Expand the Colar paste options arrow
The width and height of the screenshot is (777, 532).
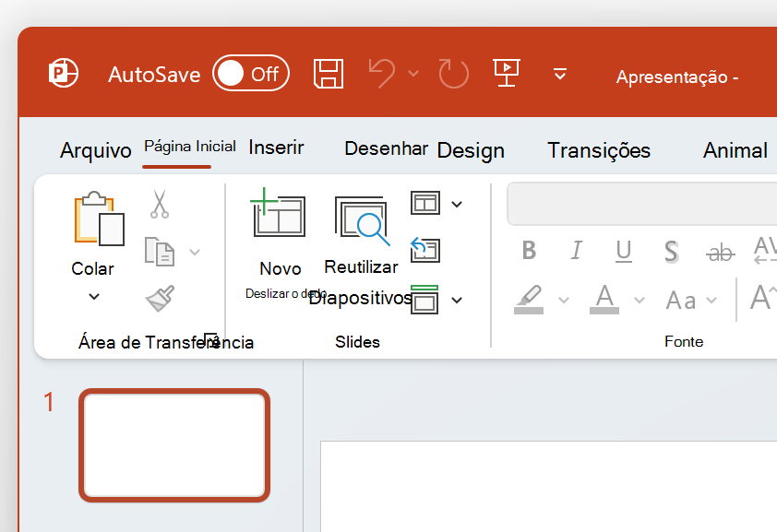(x=93, y=297)
